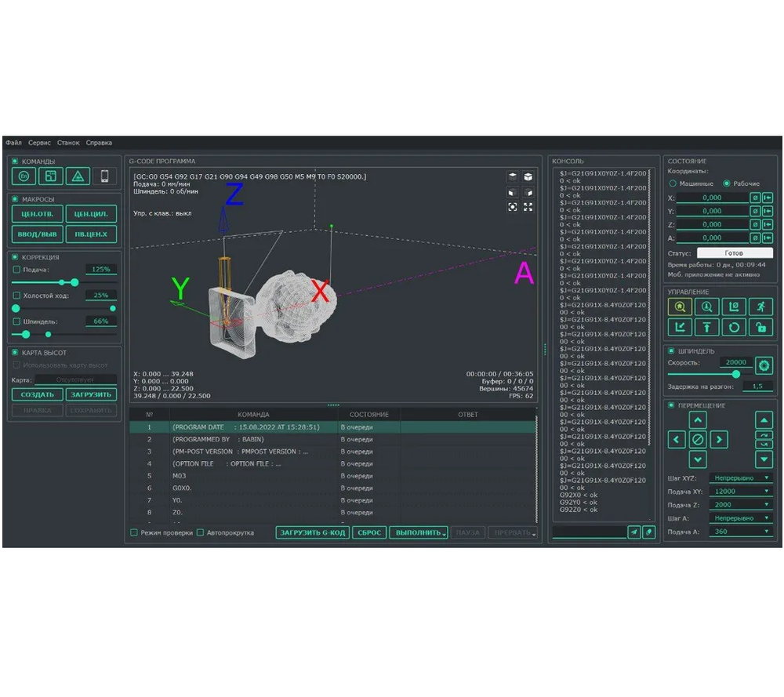784x697 pixels.
Task: Click the ЗАГРУЗИТЬ G-КОД button
Action: tap(312, 532)
